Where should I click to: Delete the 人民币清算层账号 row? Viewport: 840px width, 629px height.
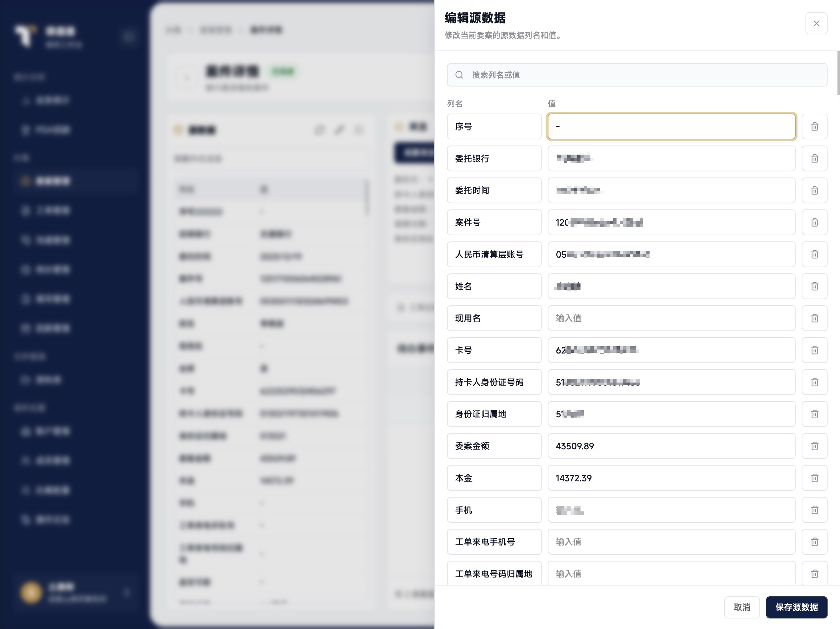click(x=814, y=254)
